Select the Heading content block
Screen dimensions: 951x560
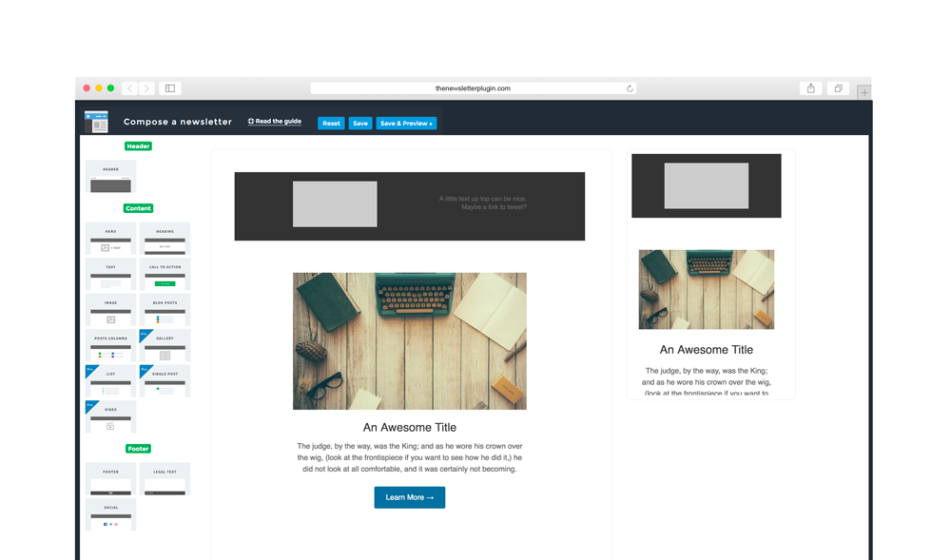click(x=165, y=240)
